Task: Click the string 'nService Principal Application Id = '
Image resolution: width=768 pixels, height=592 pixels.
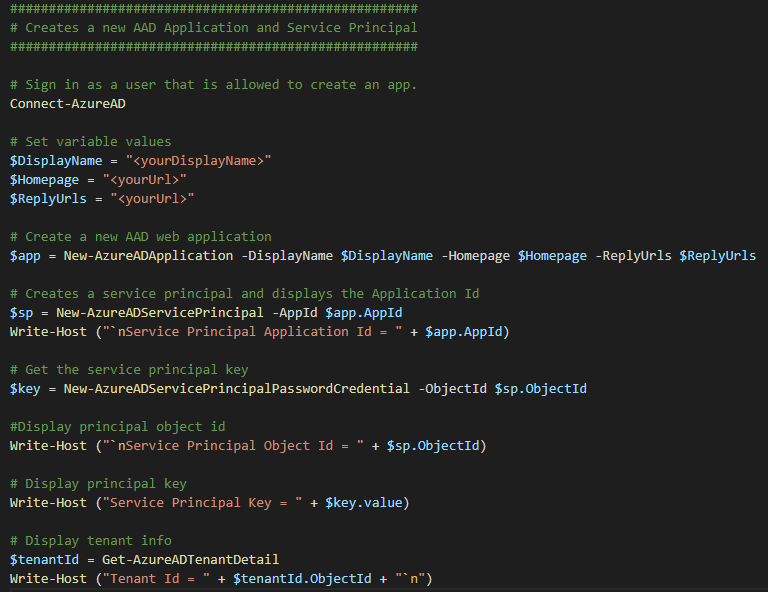Action: pyautogui.click(x=253, y=332)
